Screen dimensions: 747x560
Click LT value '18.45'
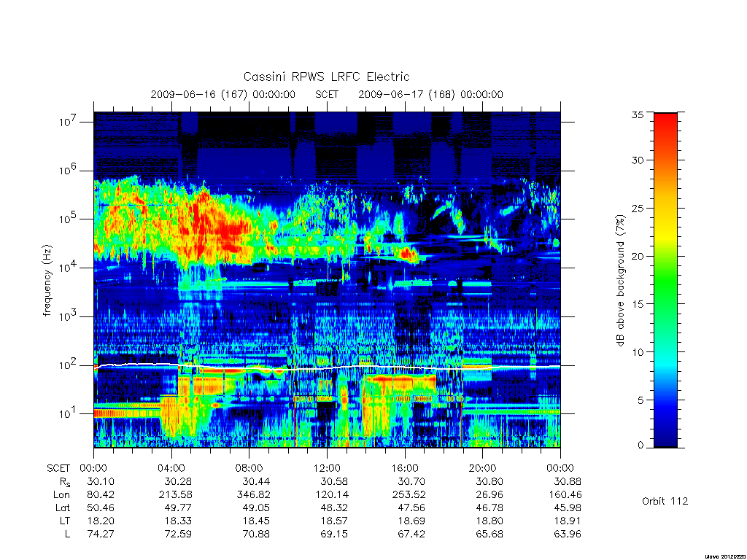[256, 521]
